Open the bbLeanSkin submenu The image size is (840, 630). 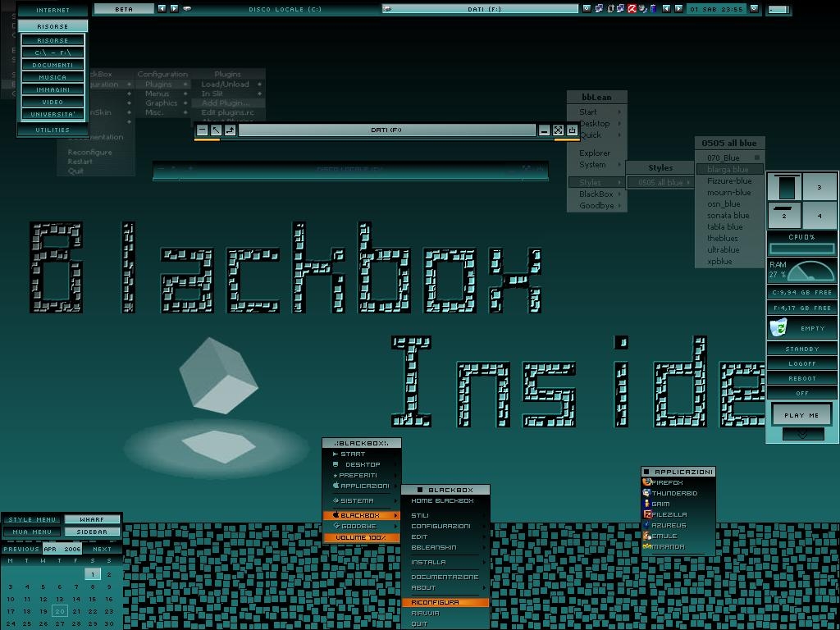pos(445,547)
